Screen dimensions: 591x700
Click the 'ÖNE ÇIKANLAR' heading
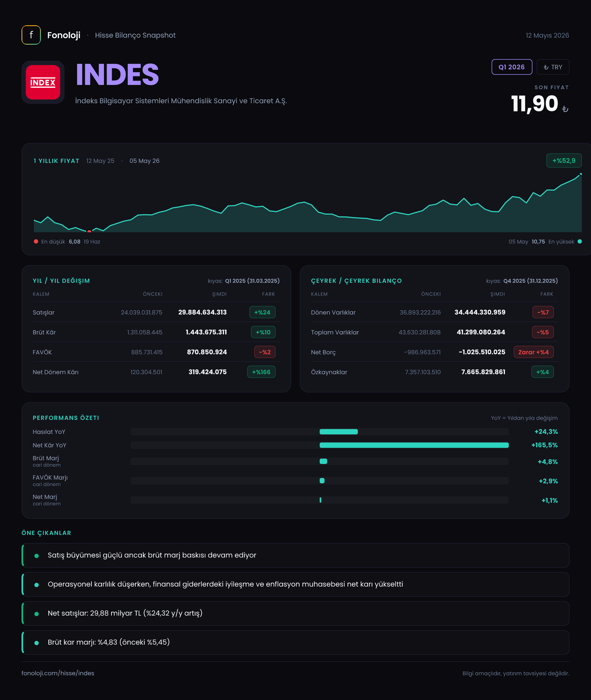coord(46,533)
